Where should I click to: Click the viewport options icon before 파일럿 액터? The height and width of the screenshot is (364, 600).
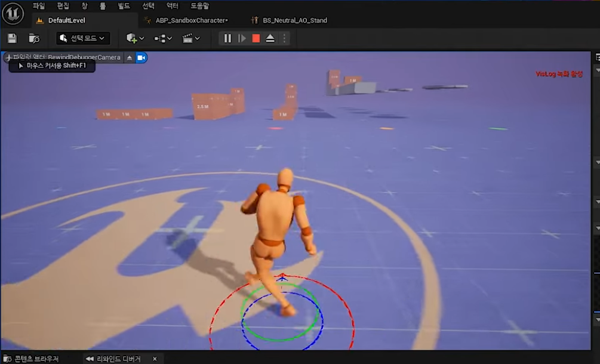point(8,58)
